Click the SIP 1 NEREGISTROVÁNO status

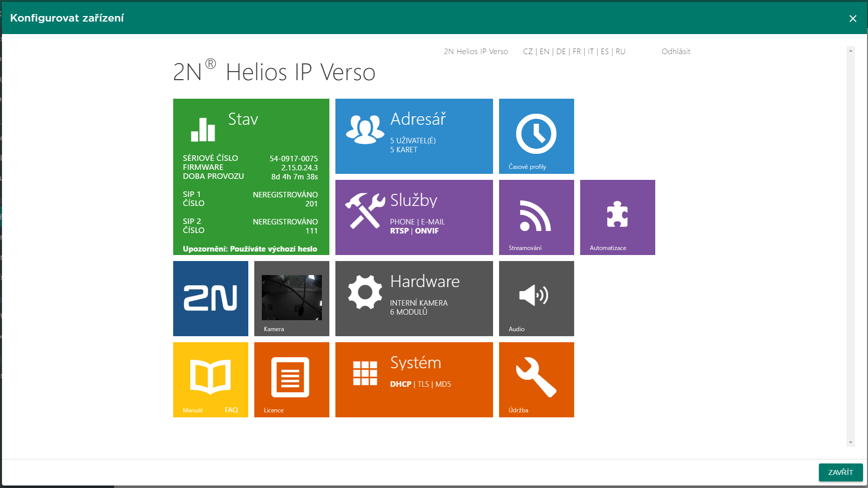coord(285,194)
